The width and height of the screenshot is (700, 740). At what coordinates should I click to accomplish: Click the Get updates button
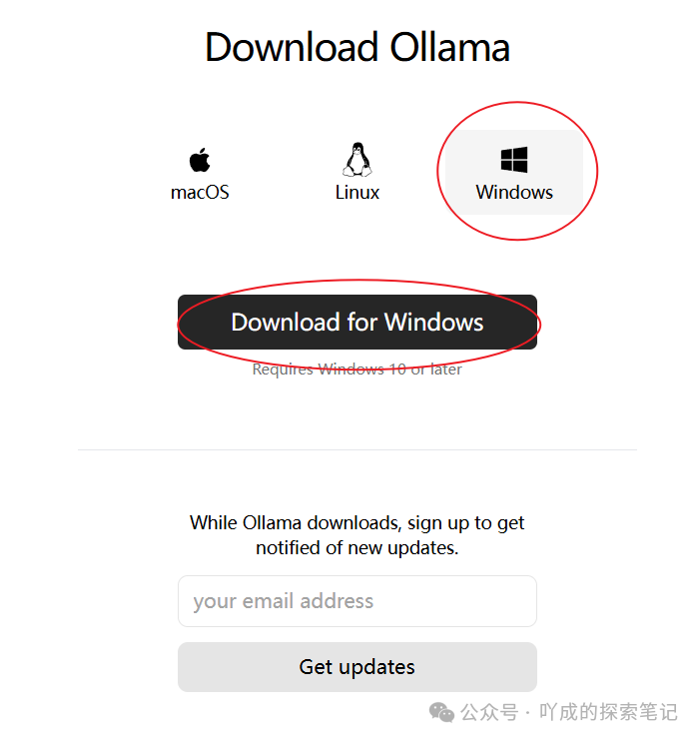click(357, 667)
